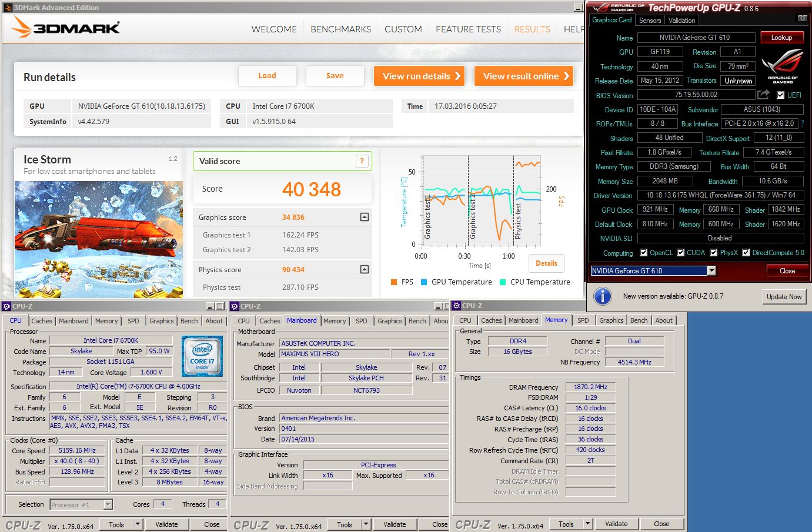Toggle the PhysX checkbox
Screen dimensions: 812x532
(714, 253)
